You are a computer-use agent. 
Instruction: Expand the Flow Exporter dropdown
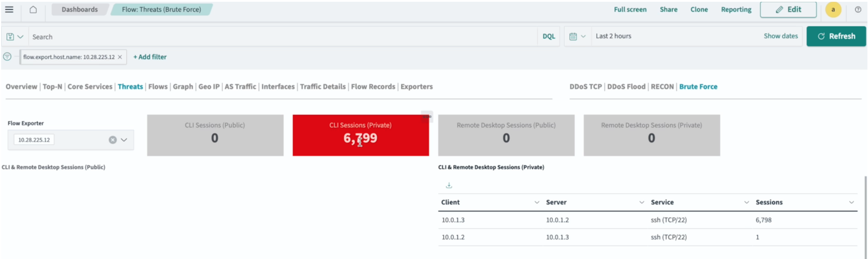[124, 140]
